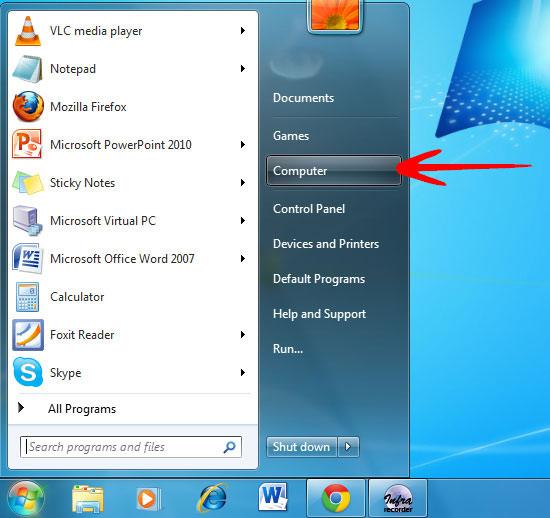Expand Microsoft Virtual PC submenu arrow
This screenshot has height=518, width=550.
pos(243,221)
